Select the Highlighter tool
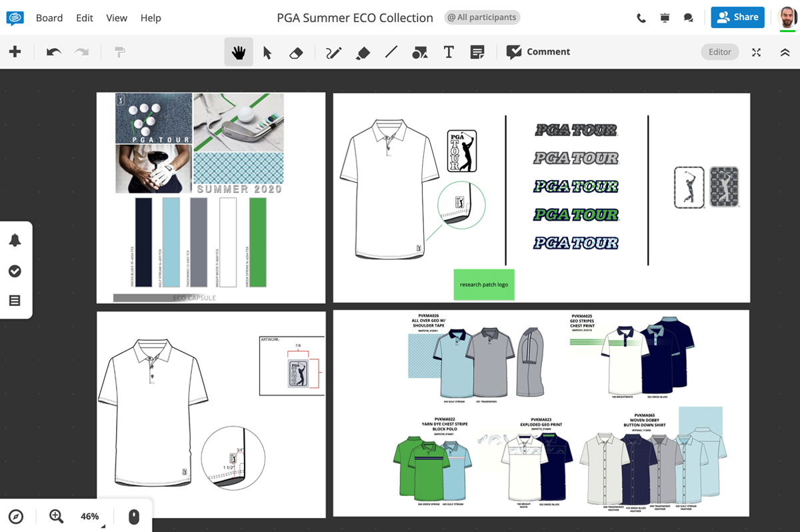This screenshot has width=800, height=532. tap(363, 52)
